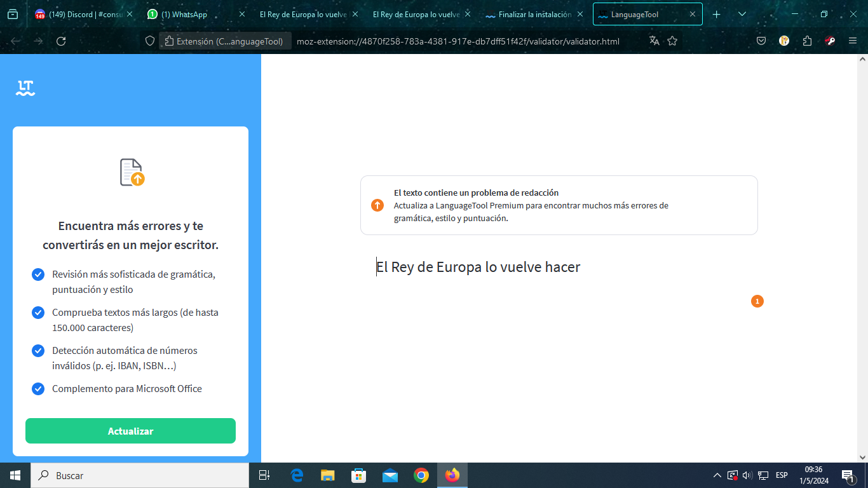Image resolution: width=868 pixels, height=488 pixels.
Task: Open the Windows Start menu
Action: (15, 475)
